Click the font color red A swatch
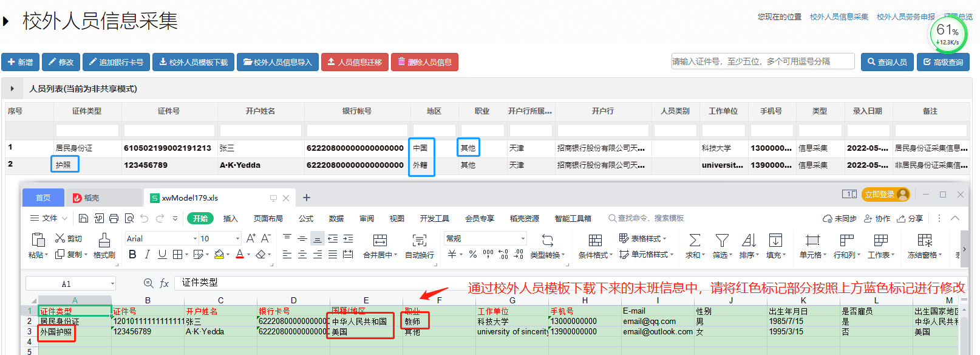 [x=240, y=255]
